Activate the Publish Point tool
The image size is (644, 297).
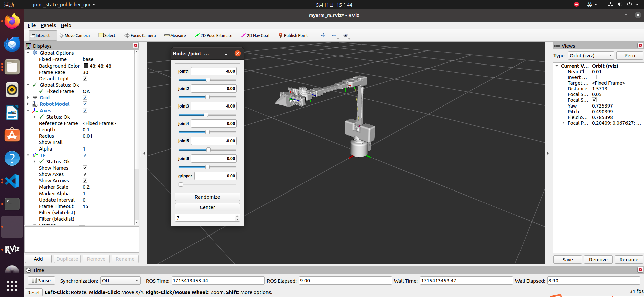pyautogui.click(x=293, y=35)
